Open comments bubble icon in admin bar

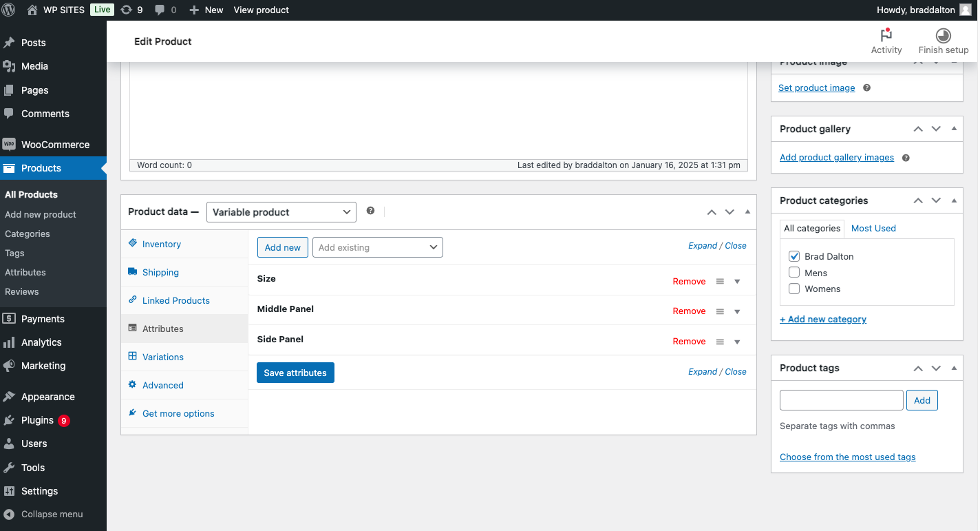160,10
